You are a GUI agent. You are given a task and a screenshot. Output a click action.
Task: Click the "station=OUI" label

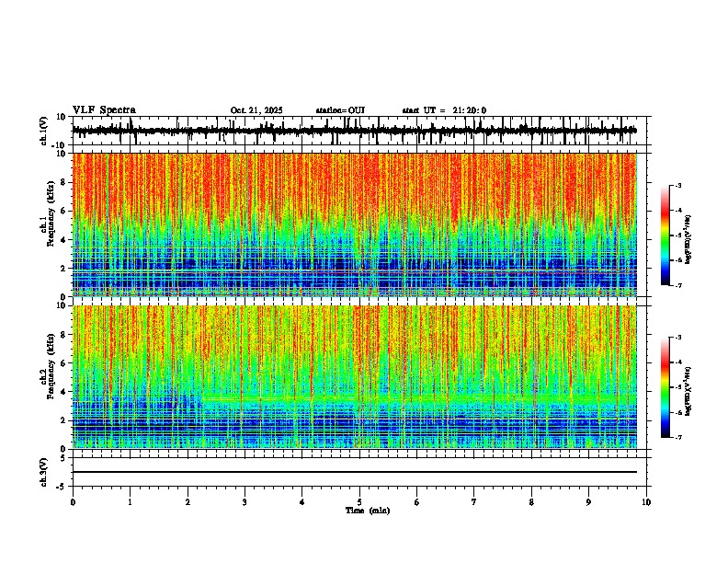click(340, 110)
